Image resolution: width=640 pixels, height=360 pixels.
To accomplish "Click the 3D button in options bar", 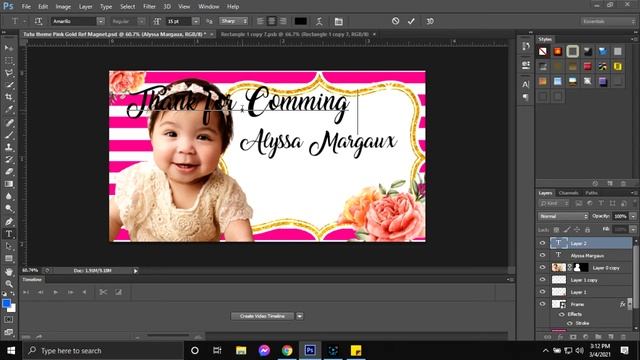I will point(430,21).
